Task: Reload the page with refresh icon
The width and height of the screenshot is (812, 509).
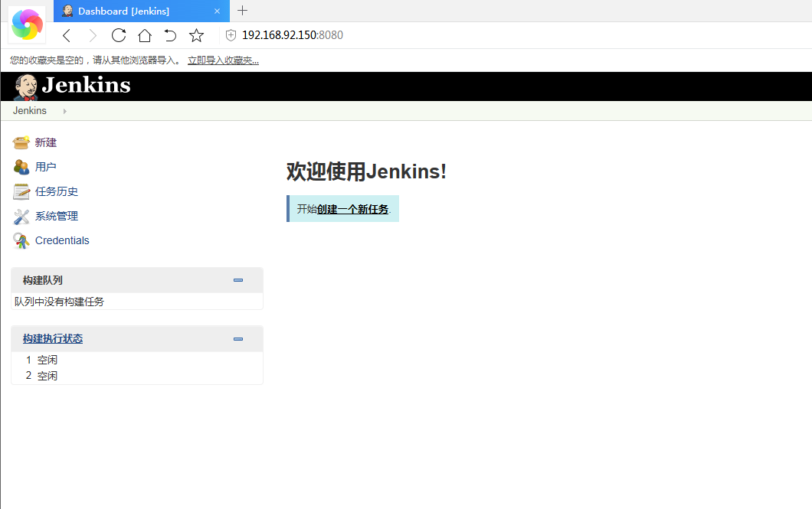Action: click(x=119, y=35)
